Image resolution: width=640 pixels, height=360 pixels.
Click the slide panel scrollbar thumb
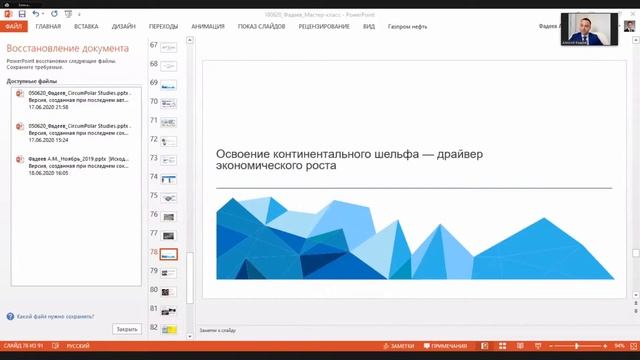[x=189, y=278]
